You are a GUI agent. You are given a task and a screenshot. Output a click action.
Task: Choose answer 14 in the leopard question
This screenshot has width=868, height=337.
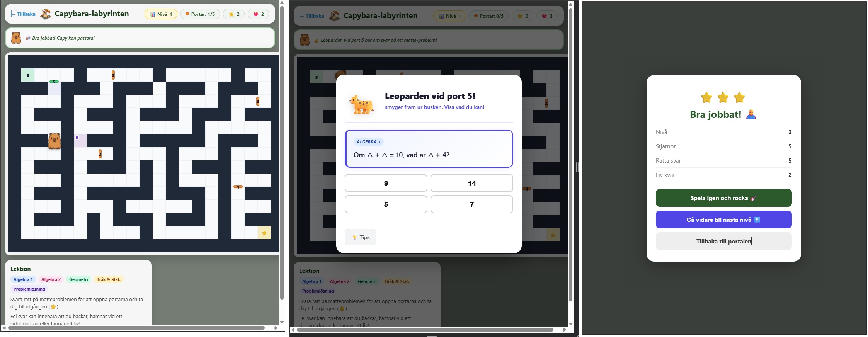click(472, 183)
